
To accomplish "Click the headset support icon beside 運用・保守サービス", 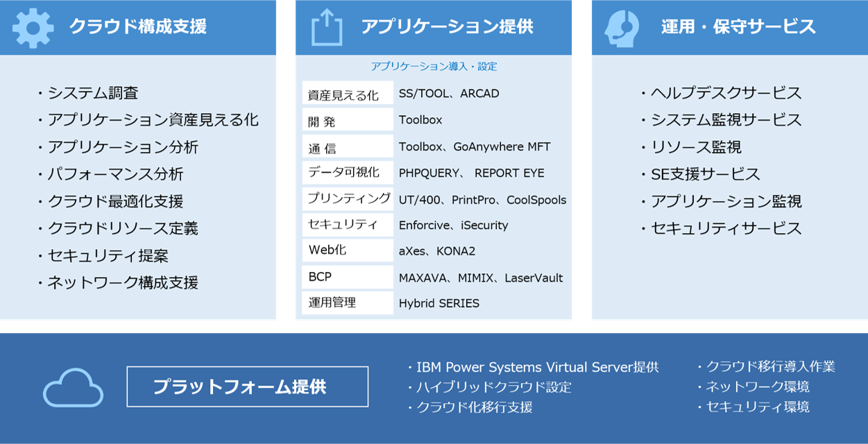I will coord(622,28).
